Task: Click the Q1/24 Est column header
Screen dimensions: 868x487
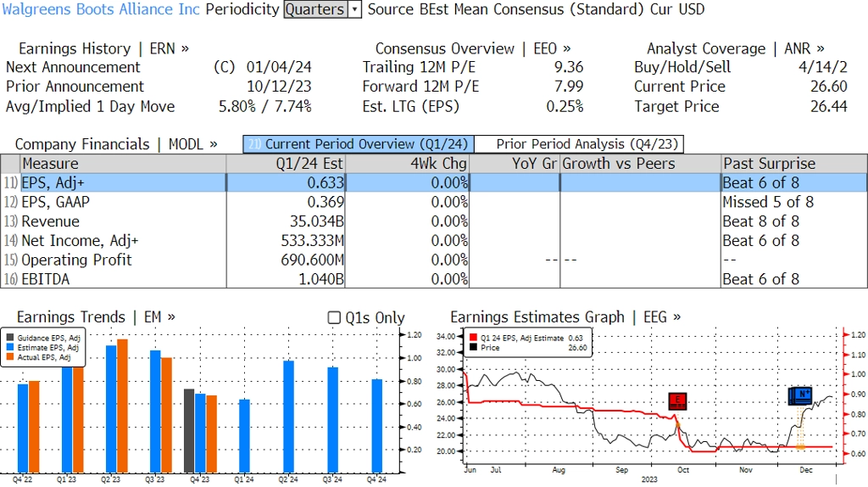Action: (x=285, y=164)
